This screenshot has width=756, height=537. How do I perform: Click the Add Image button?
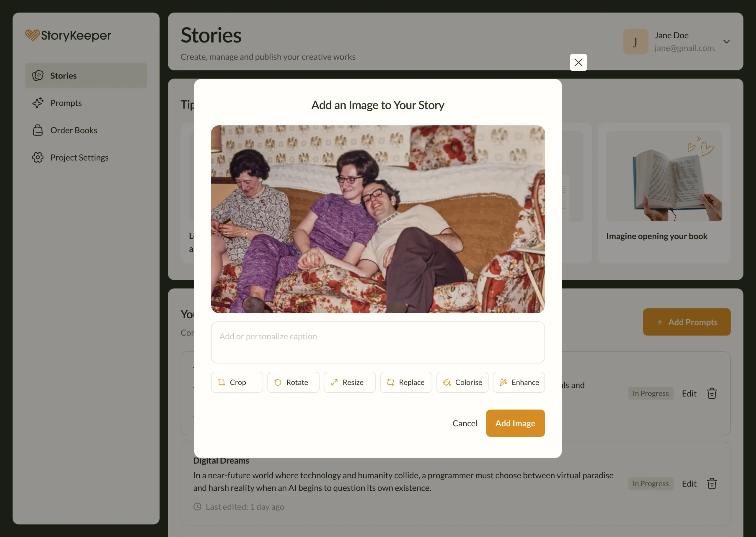coord(515,423)
